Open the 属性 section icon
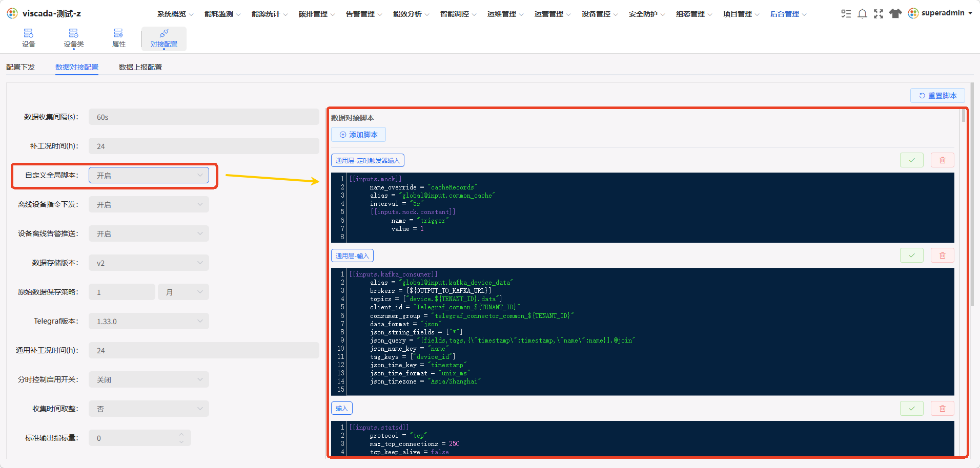Viewport: 980px width, 468px height. [118, 33]
